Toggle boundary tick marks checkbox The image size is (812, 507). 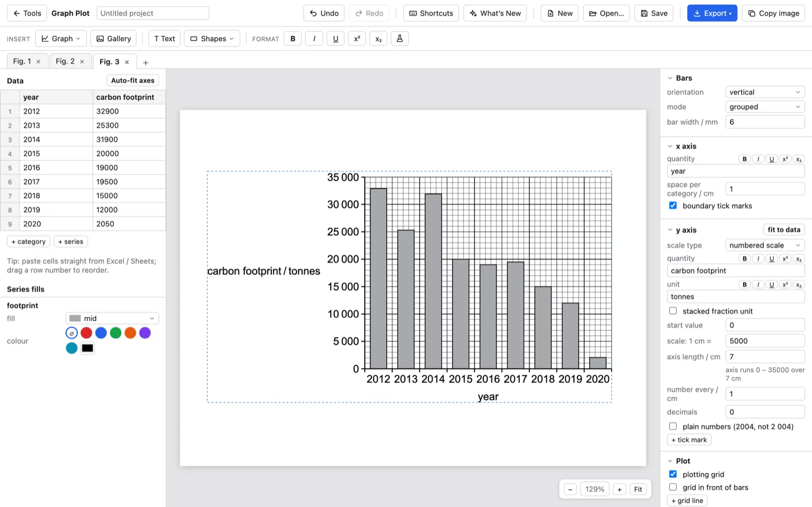673,206
